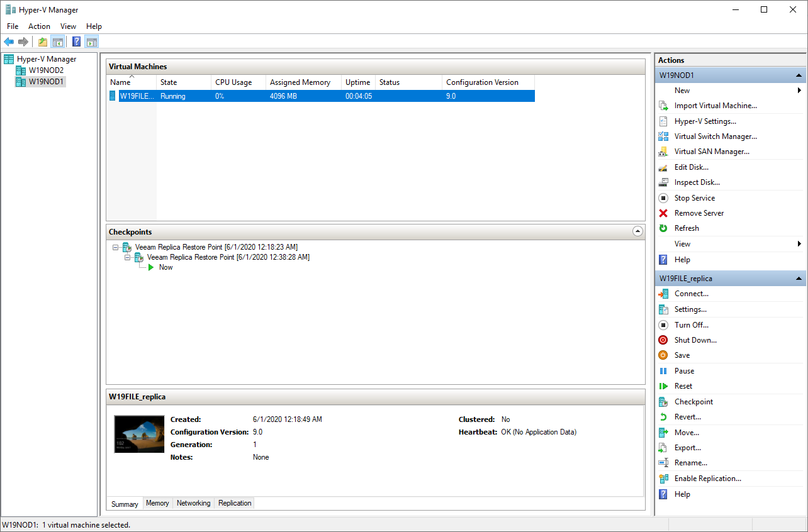Sort by Uptime column header
The width and height of the screenshot is (808, 532).
[x=358, y=82]
